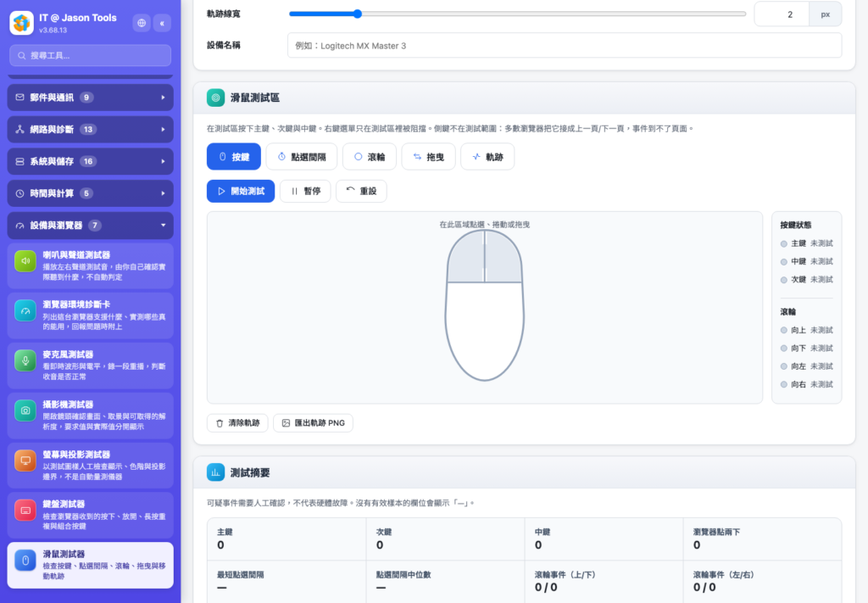Screen dimensions: 868x603
Task: Reset the test with 重設 button
Action: tap(361, 191)
